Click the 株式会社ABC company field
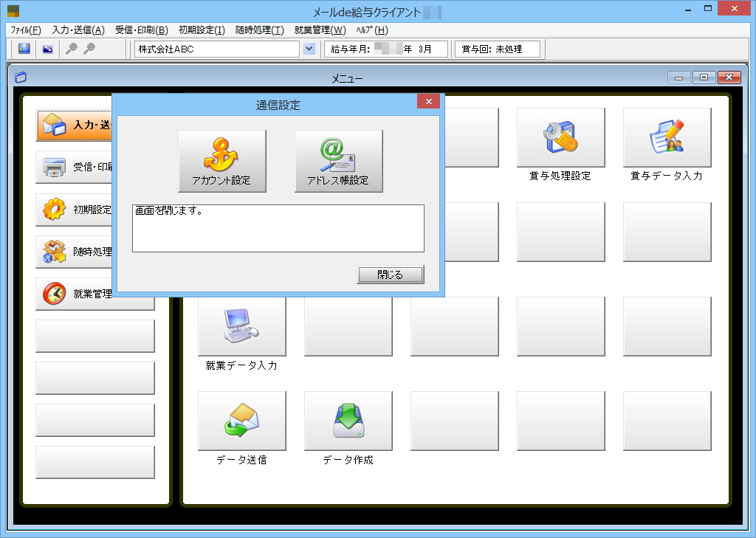This screenshot has height=538, width=756. coord(217,49)
